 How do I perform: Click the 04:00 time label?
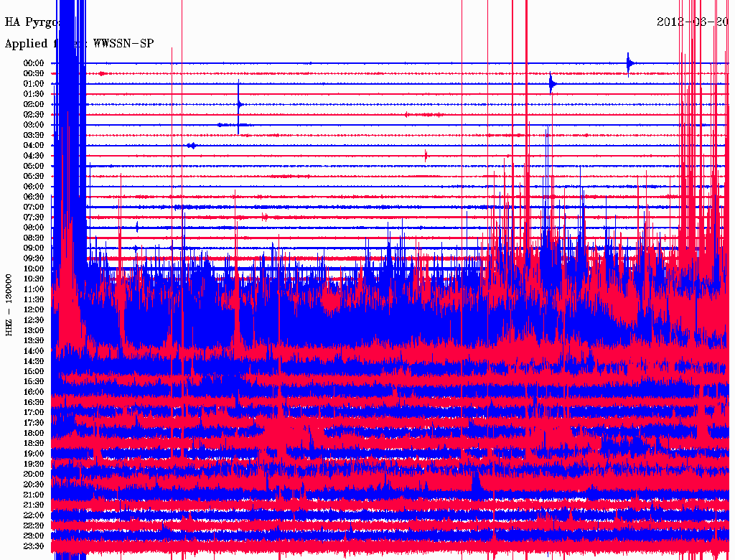[34, 146]
